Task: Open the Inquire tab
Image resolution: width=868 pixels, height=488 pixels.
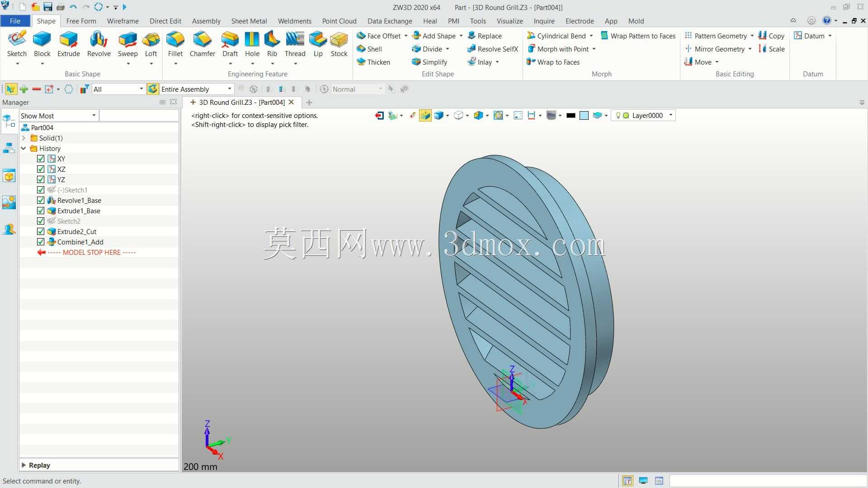Action: (544, 21)
